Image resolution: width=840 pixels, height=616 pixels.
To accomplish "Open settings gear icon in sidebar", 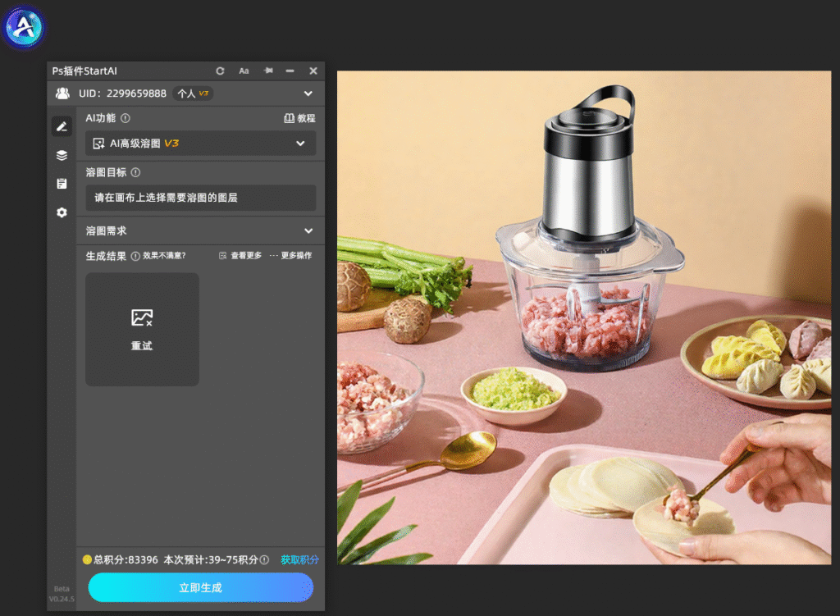I will point(62,212).
